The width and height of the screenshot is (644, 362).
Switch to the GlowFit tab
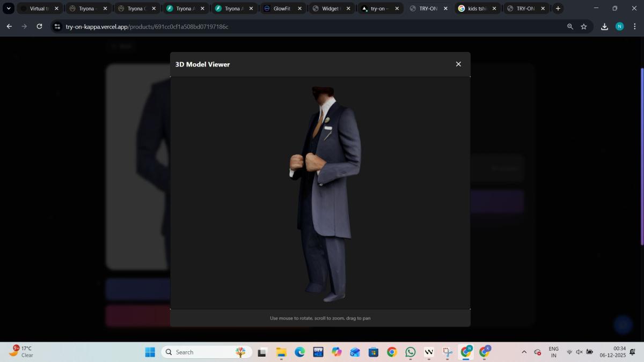281,9
